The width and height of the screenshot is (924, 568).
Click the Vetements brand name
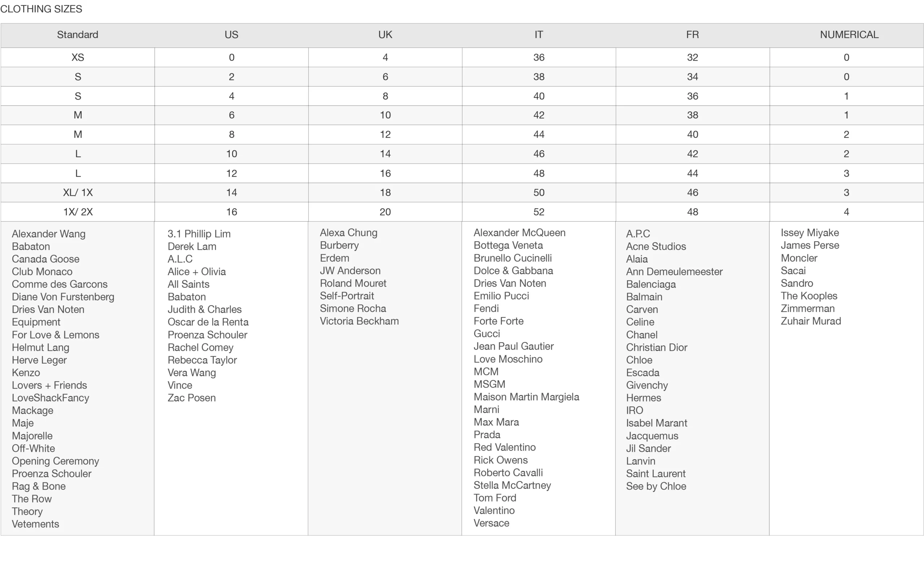point(35,524)
